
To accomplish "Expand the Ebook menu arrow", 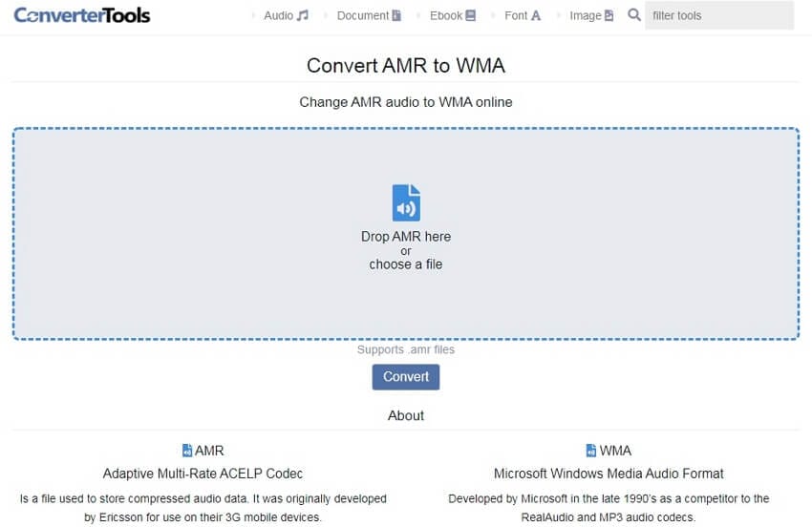I will click(419, 15).
